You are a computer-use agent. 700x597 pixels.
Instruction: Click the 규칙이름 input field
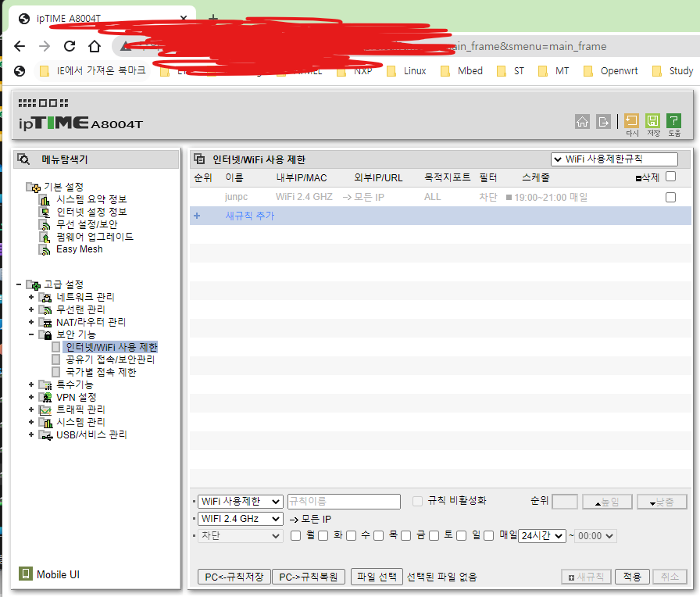click(344, 502)
